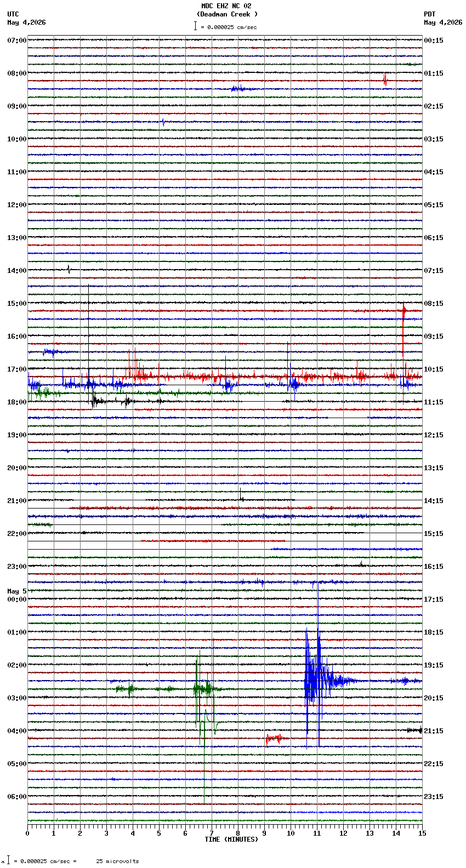
Task: Select the '05:00' UTC time label
Action: [16, 764]
